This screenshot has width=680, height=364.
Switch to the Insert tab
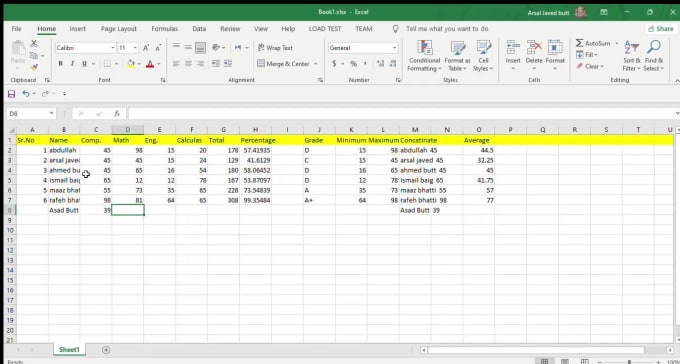click(78, 29)
